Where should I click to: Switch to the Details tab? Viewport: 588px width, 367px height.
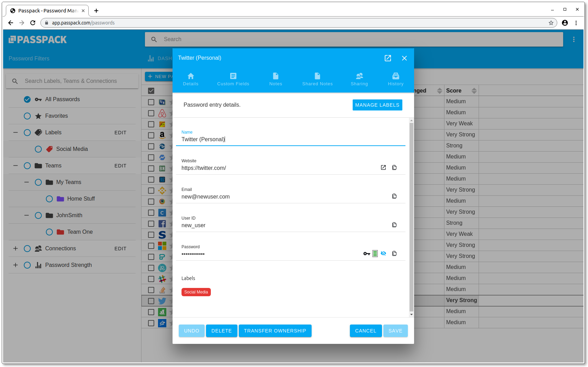pyautogui.click(x=191, y=79)
